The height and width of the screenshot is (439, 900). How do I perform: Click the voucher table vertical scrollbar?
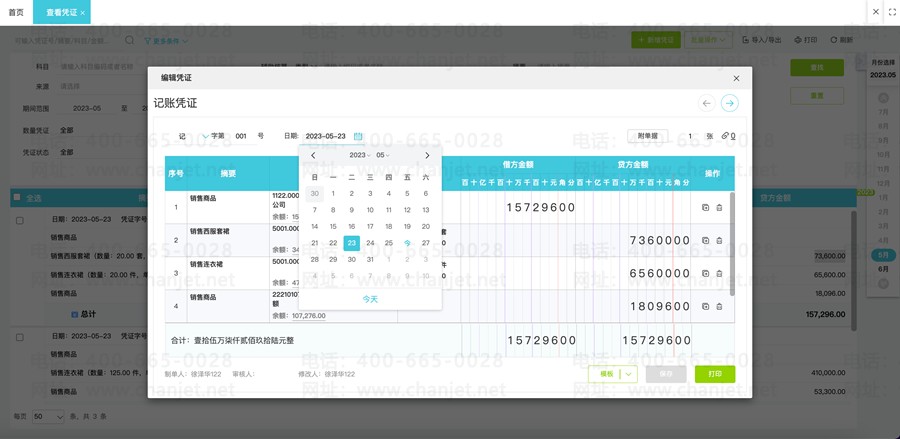coord(732,244)
